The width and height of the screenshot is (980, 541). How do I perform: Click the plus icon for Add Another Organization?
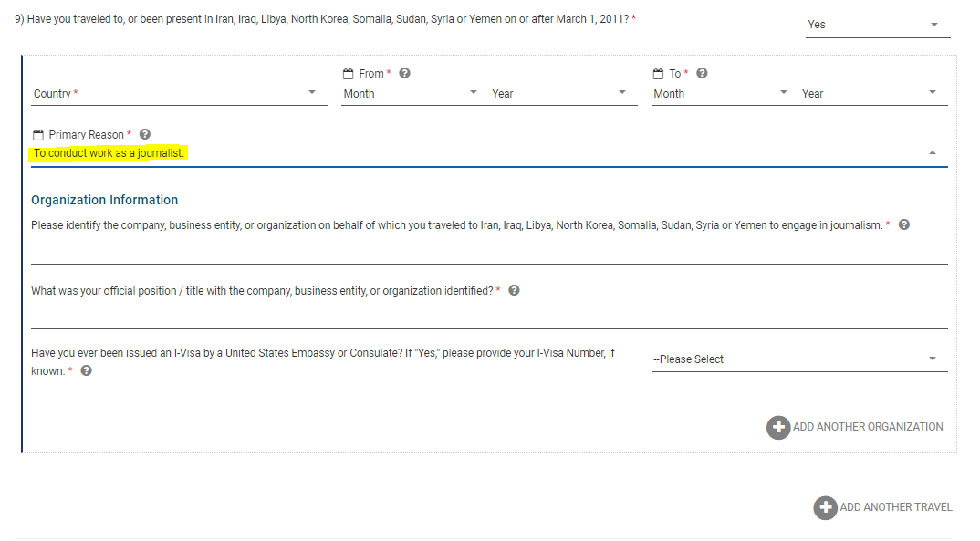pyautogui.click(x=777, y=427)
